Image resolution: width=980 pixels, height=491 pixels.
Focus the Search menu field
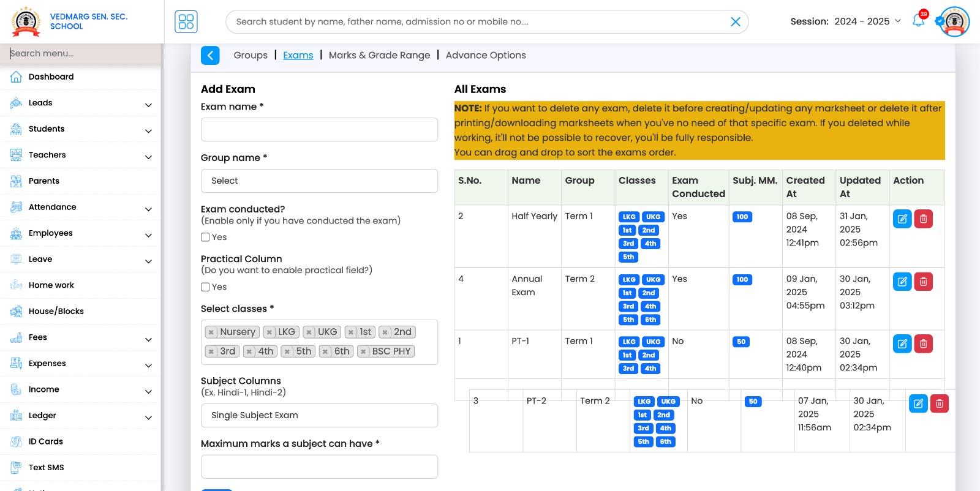coord(80,53)
